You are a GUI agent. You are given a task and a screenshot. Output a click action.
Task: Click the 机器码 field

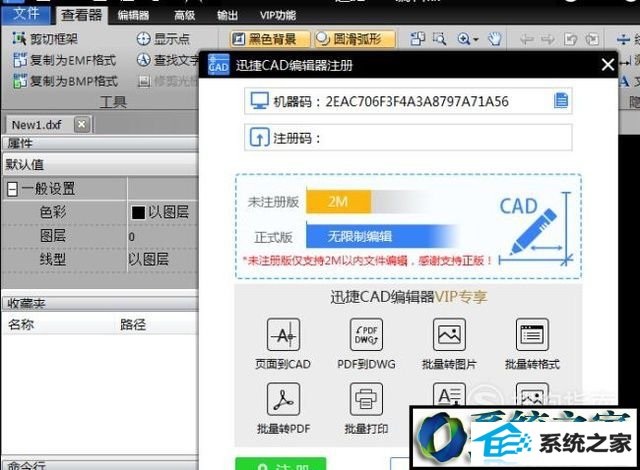click(x=408, y=101)
